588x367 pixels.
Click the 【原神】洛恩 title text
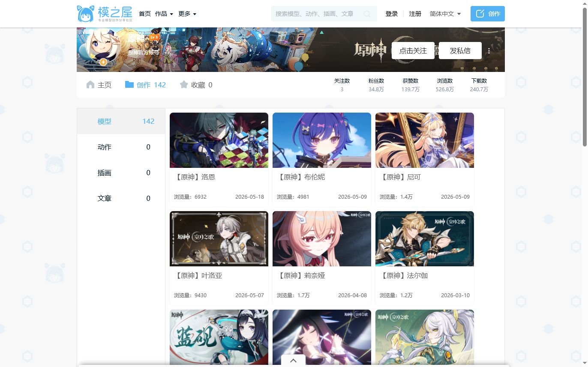tap(195, 177)
